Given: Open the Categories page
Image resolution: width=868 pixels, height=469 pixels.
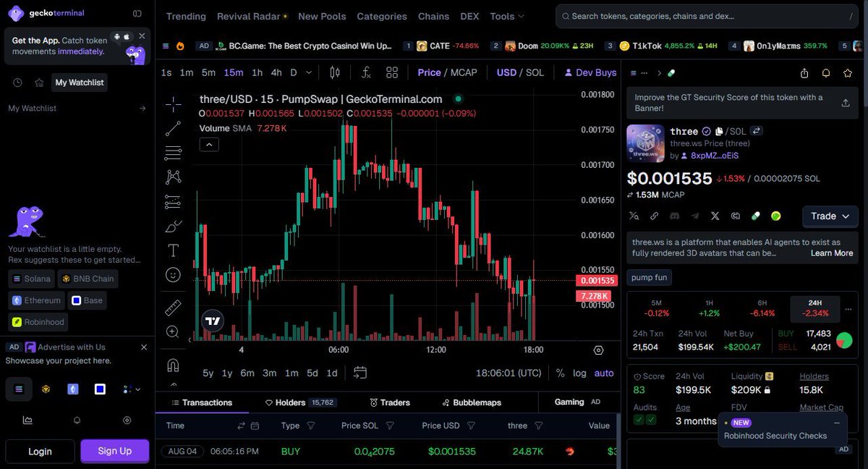Looking at the screenshot, I should [x=382, y=16].
